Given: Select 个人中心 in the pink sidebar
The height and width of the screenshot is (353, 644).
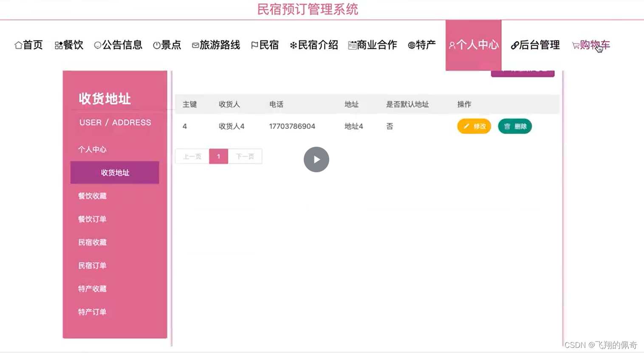Looking at the screenshot, I should (92, 150).
